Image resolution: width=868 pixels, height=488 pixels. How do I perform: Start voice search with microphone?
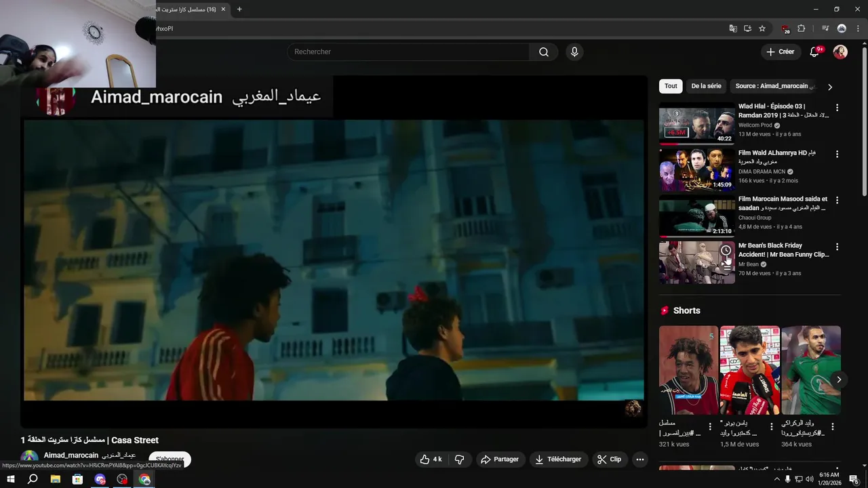click(x=574, y=52)
